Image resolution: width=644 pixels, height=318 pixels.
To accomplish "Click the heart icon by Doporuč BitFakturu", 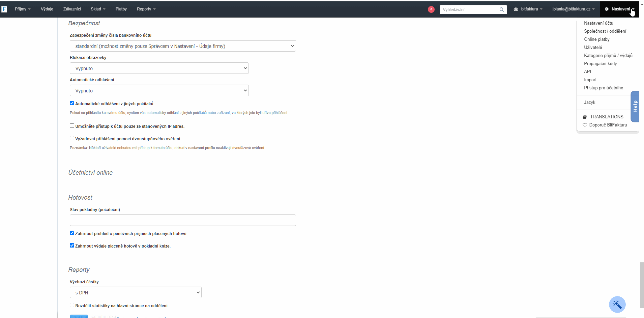I will point(585,125).
